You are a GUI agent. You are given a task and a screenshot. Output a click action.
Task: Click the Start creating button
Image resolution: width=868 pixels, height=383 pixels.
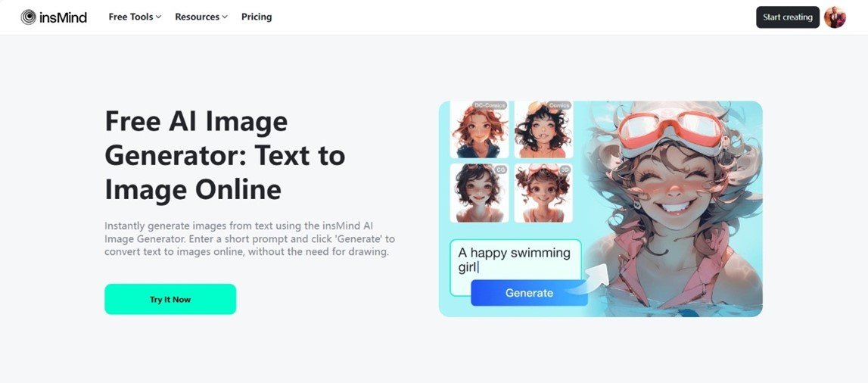pos(788,17)
